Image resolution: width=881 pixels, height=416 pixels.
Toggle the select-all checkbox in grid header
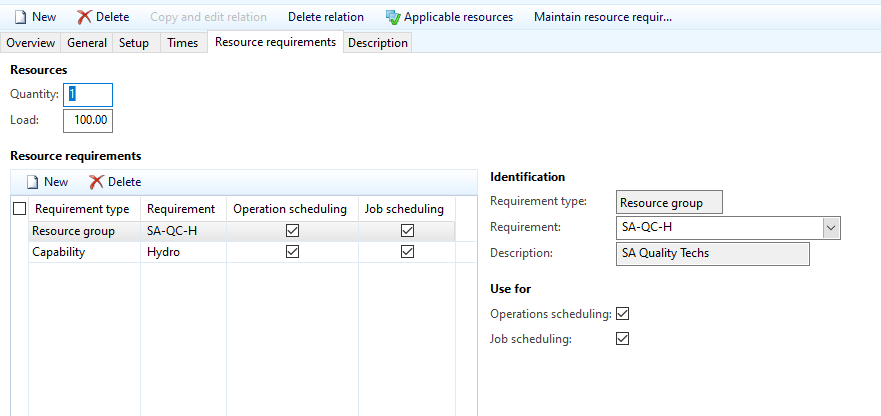pos(20,209)
